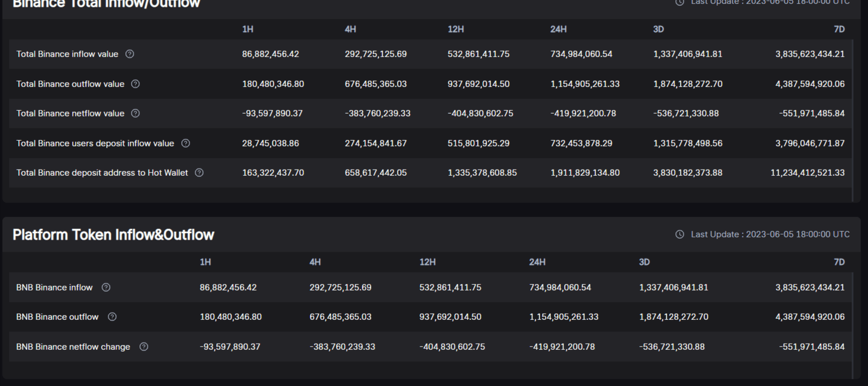Click 1H value in Total Binance inflow value row
The width and height of the screenshot is (868, 386).
pyautogui.click(x=271, y=54)
